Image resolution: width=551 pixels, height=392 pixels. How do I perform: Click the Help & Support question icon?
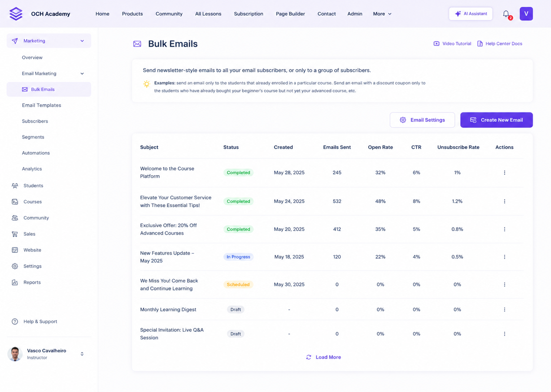coord(15,322)
